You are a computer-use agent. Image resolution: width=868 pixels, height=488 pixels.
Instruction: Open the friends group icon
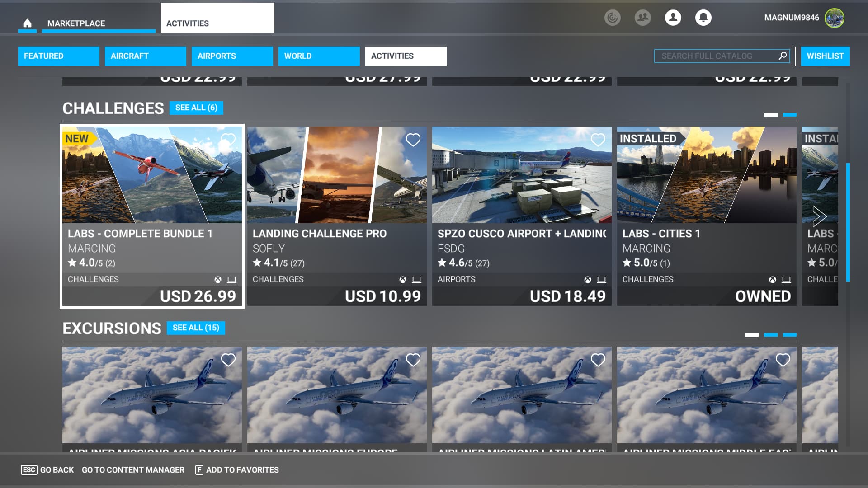pyautogui.click(x=642, y=18)
